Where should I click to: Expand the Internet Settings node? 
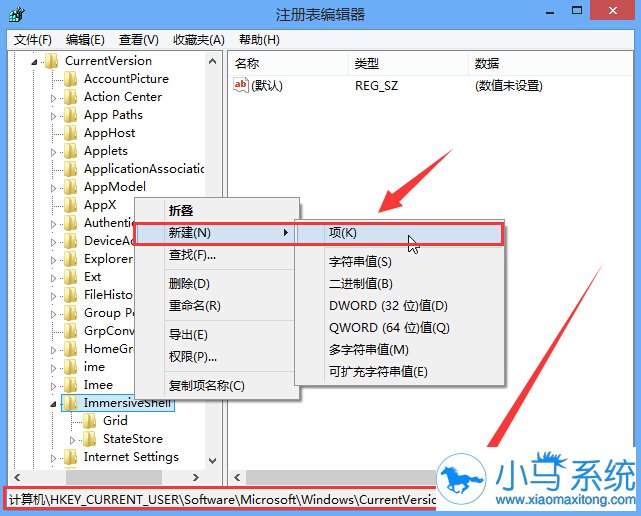pyautogui.click(x=53, y=458)
